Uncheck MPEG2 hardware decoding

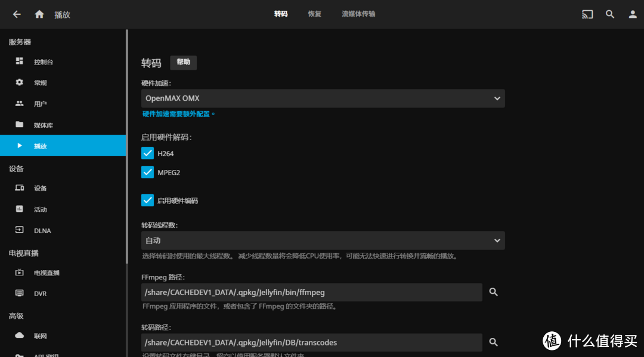pos(147,172)
